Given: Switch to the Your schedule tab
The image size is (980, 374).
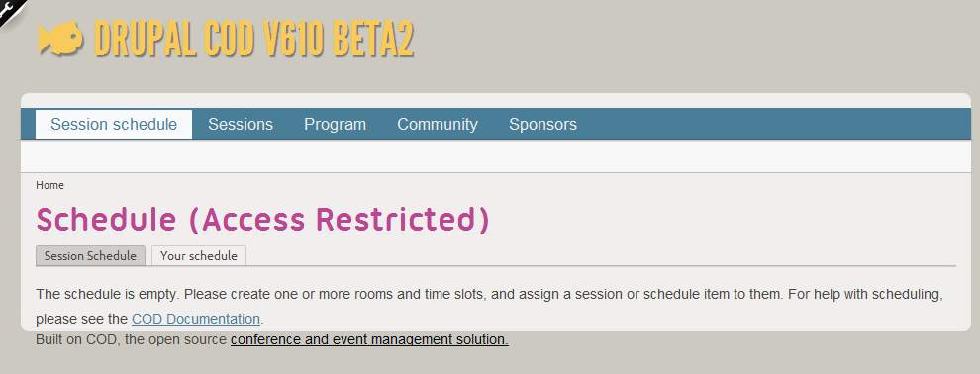Looking at the screenshot, I should [x=199, y=256].
